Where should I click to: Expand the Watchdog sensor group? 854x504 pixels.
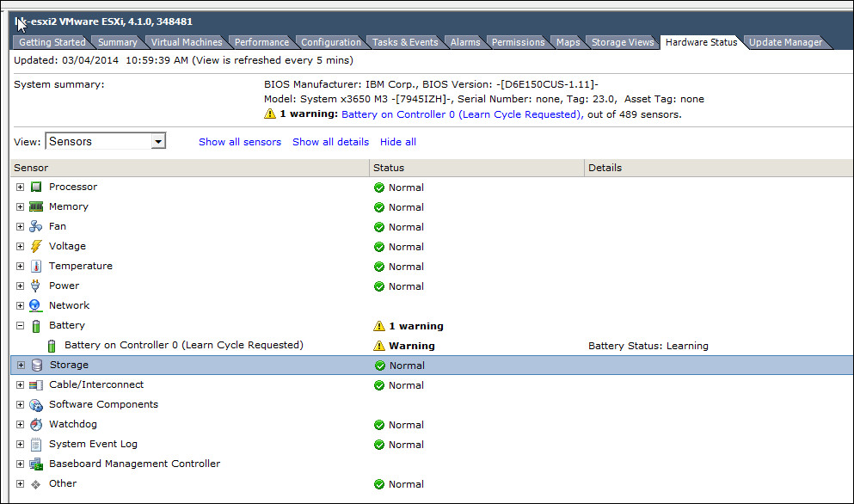[20, 425]
